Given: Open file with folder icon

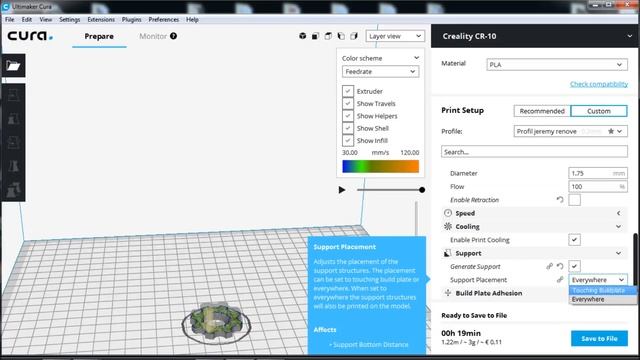Looking at the screenshot, I should 13,65.
